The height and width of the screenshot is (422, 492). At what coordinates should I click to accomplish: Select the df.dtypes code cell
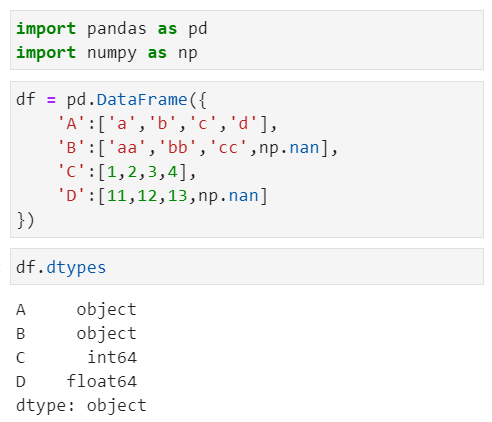pos(247,267)
